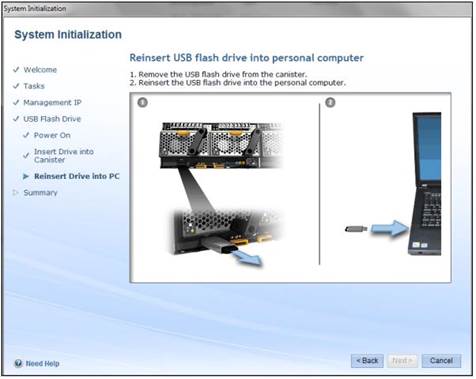Click the checkmark icon beside Welcome
This screenshot has width=476, height=379.
click(16, 70)
